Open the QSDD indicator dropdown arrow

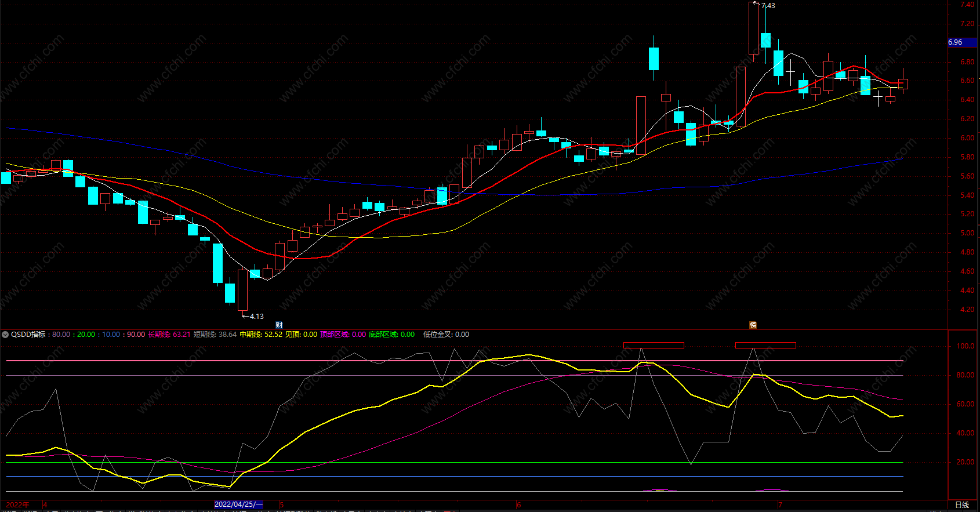5,335
